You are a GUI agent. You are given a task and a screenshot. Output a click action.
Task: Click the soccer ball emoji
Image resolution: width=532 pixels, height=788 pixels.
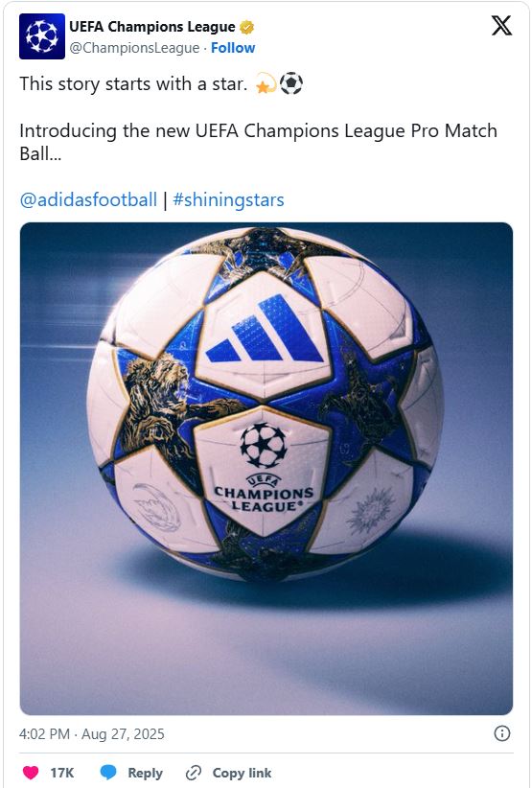291,83
